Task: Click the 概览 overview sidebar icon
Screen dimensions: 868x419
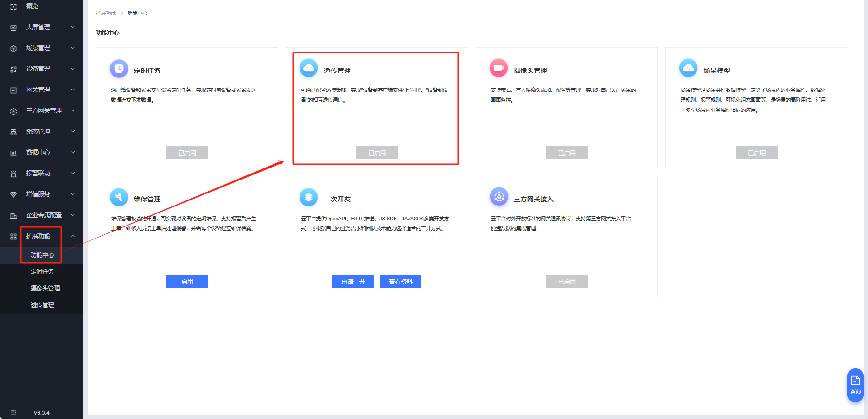Action: click(x=13, y=7)
